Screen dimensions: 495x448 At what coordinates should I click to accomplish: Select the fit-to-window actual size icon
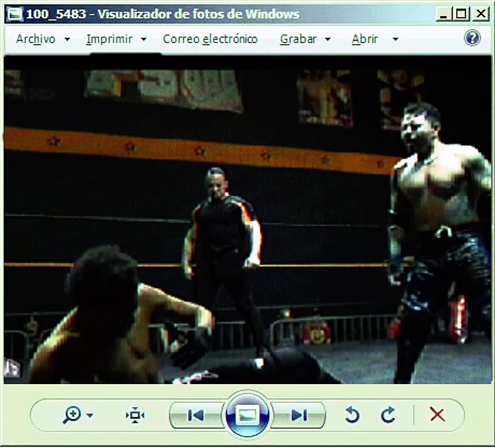pyautogui.click(x=135, y=415)
